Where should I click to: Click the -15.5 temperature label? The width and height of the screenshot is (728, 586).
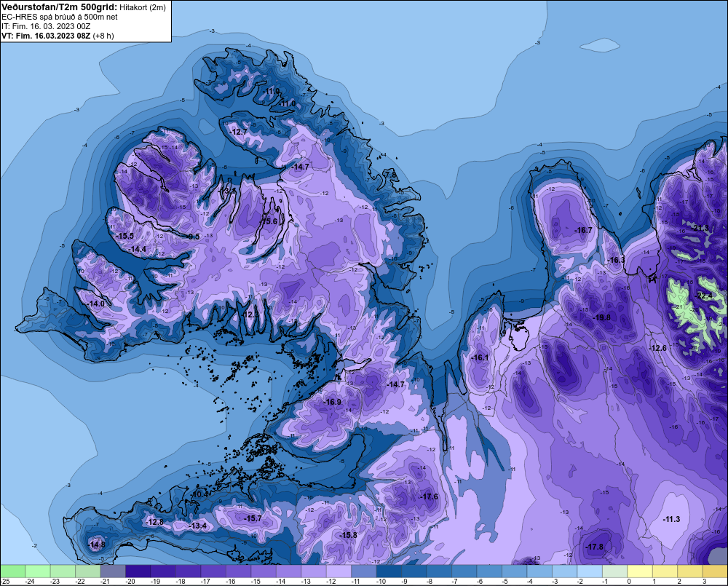[124, 236]
